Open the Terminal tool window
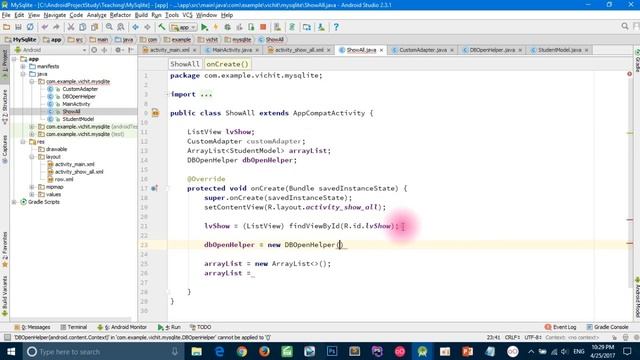Viewport: 640px width, 360px height. click(x=74, y=327)
